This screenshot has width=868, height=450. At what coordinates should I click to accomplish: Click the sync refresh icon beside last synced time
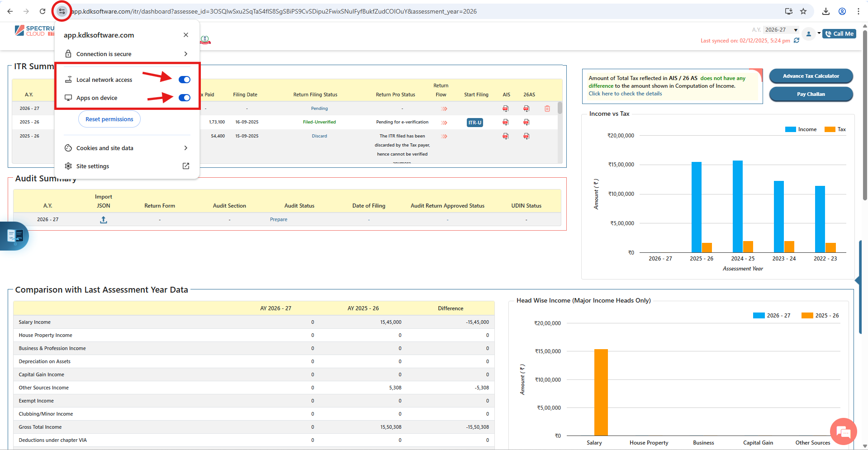(x=797, y=41)
